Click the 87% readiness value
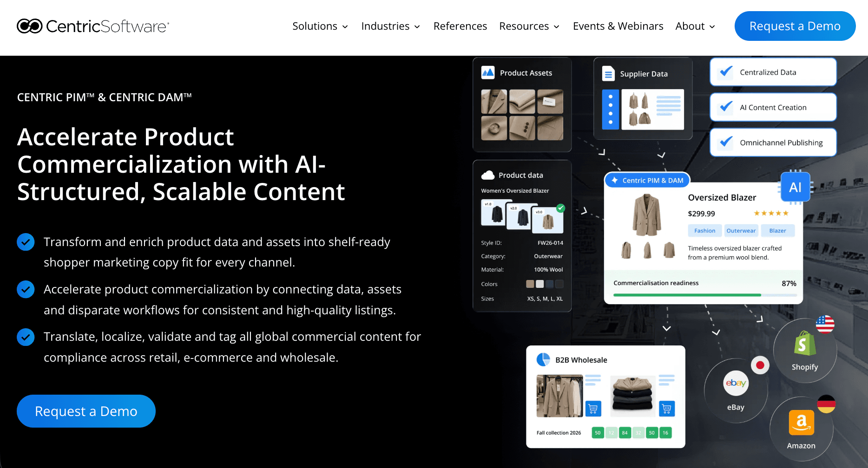The width and height of the screenshot is (868, 468). pyautogui.click(x=789, y=283)
